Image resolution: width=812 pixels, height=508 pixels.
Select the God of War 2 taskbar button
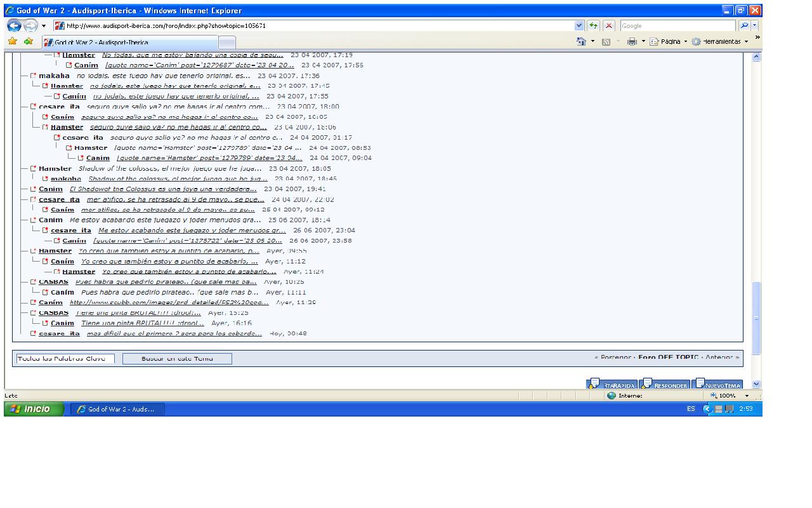[117, 409]
